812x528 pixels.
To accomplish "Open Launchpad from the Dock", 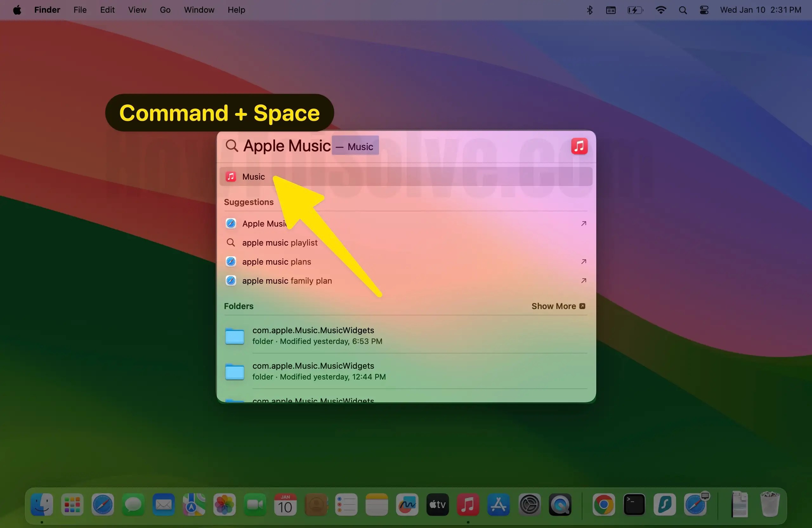I will [x=72, y=505].
